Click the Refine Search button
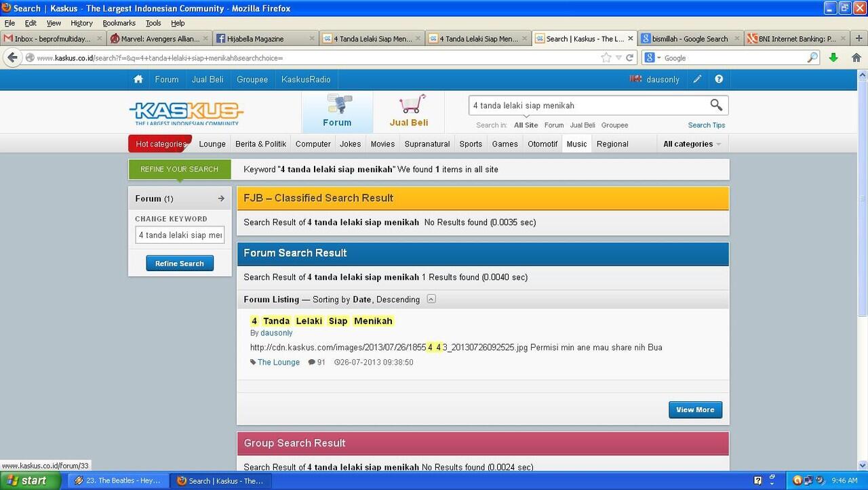 tap(180, 264)
